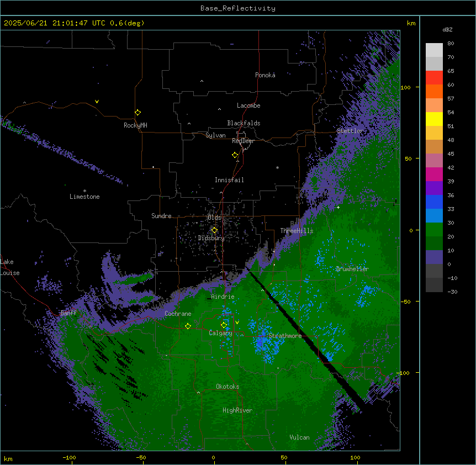Image resolution: width=476 pixels, height=465 pixels.
Task: Click the royal blue legend swatch below 36
Action: (434, 202)
